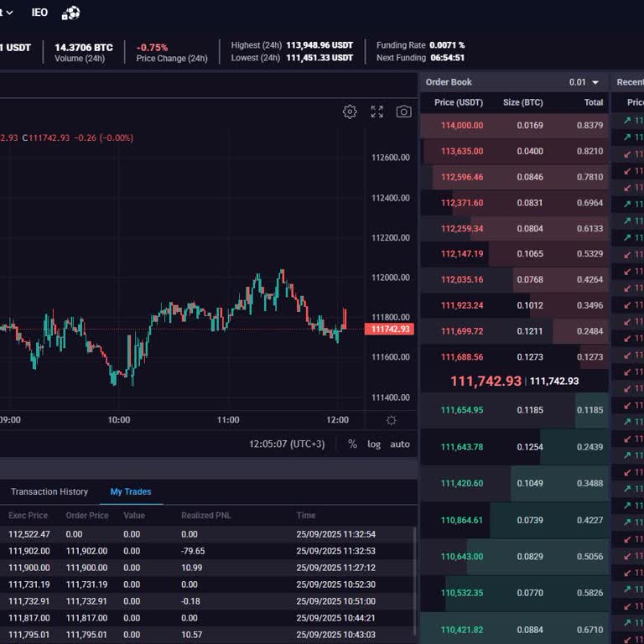Screen dimensions: 644x644
Task: Select ask price 111,699.72
Action: [462, 331]
